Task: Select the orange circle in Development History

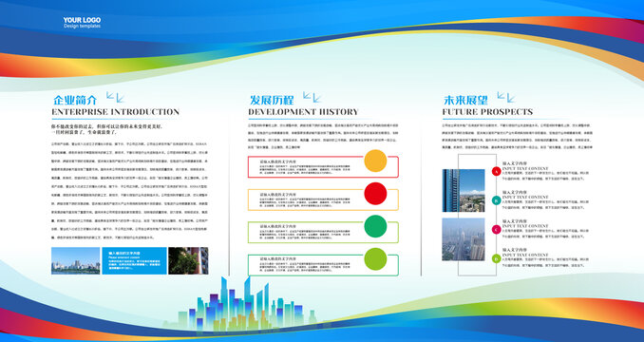Action: pyautogui.click(x=375, y=161)
